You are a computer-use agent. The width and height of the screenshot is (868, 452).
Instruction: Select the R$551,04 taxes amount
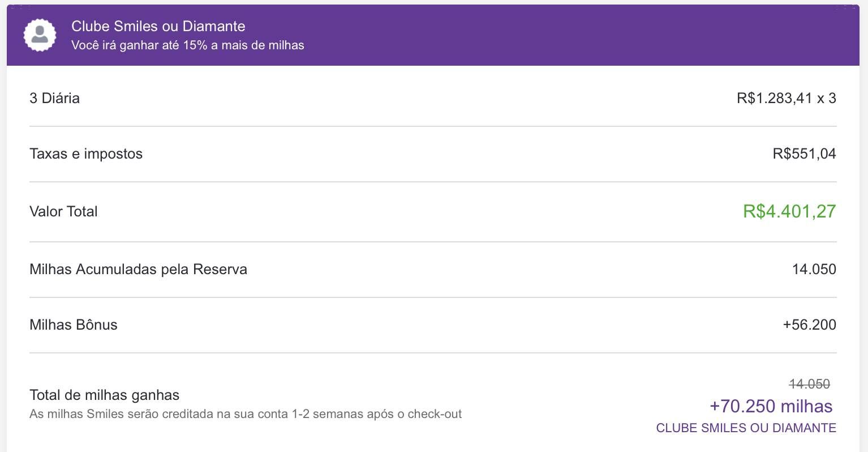[x=804, y=153]
